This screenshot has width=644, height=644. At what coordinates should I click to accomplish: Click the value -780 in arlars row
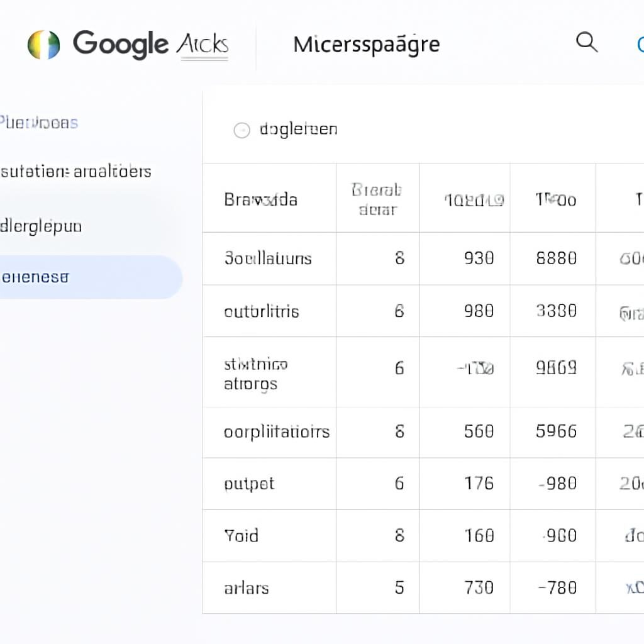tap(558, 588)
